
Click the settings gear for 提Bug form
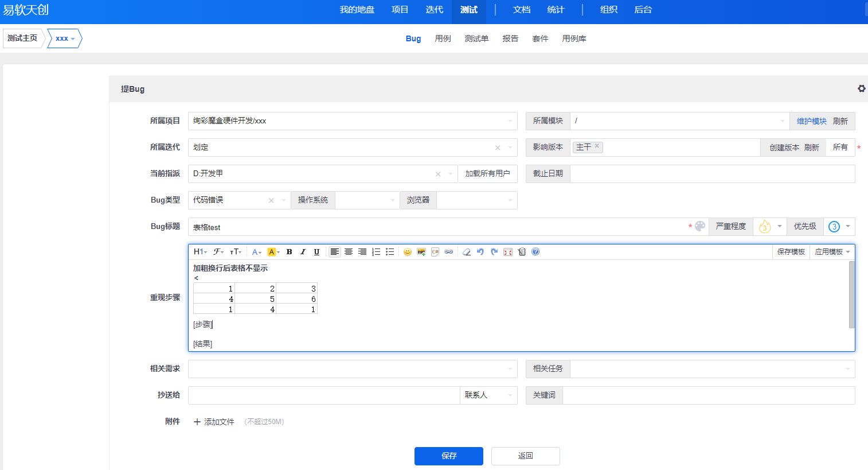click(861, 89)
